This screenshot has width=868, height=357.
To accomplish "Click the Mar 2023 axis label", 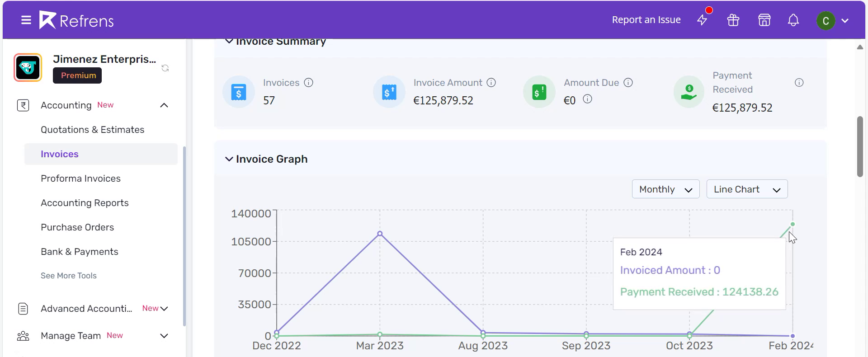I will click(x=380, y=346).
